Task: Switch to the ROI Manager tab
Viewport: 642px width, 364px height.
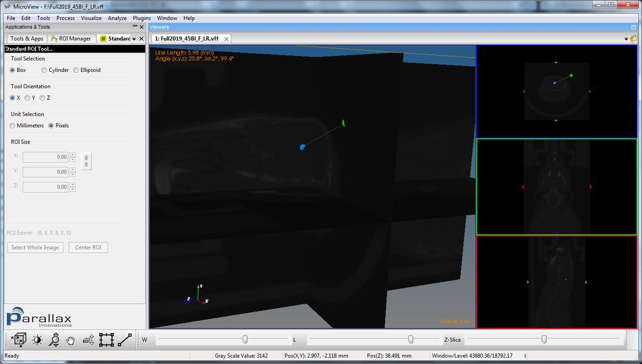Action: 71,38
